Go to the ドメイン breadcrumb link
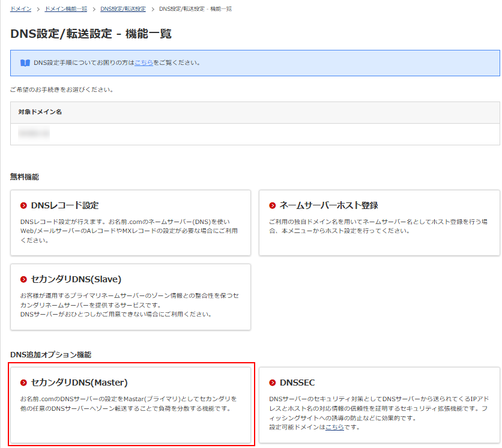Viewport: 502px width, 448px height. pos(21,9)
